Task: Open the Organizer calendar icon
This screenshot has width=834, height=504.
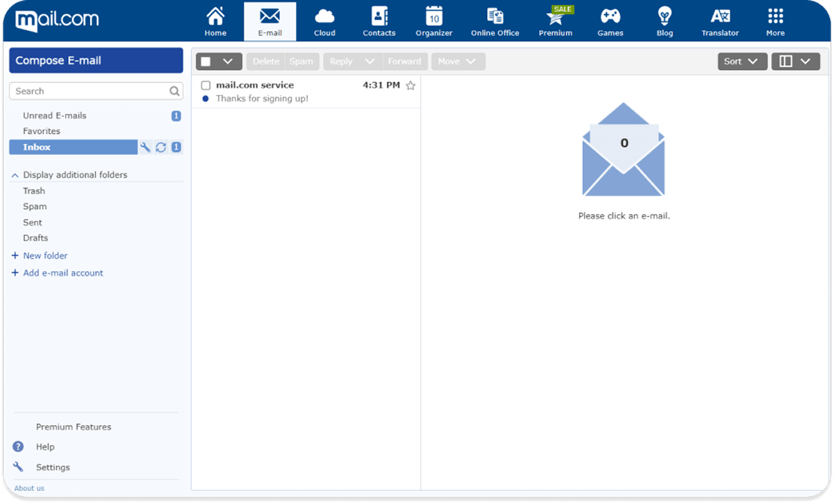Action: coord(434,16)
